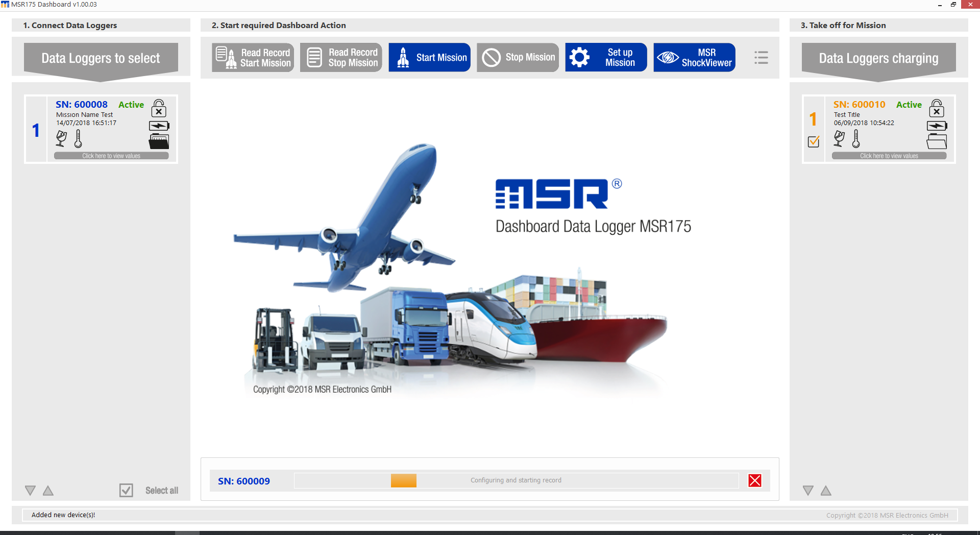Open Set up Mission
The height and width of the screenshot is (535, 980).
pos(606,57)
